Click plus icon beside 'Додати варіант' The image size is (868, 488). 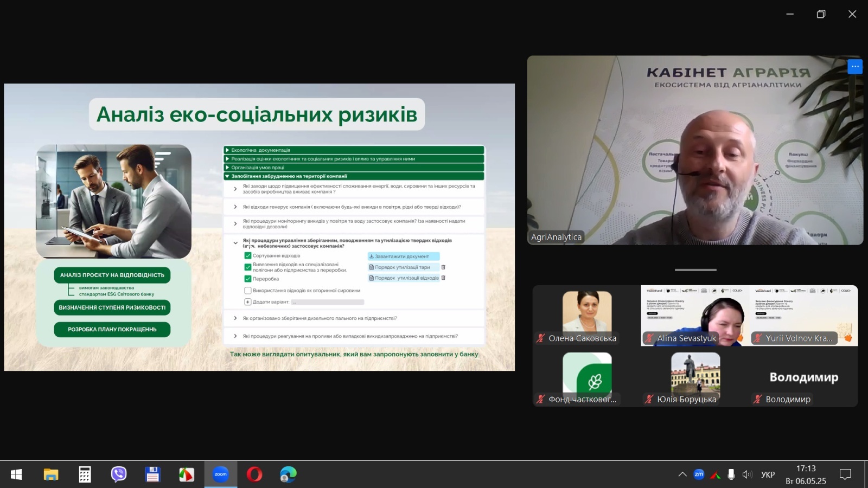pyautogui.click(x=248, y=302)
